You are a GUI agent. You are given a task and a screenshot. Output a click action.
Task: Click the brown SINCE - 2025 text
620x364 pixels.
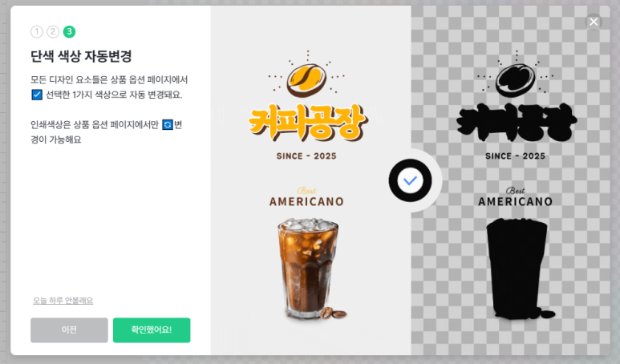click(306, 156)
